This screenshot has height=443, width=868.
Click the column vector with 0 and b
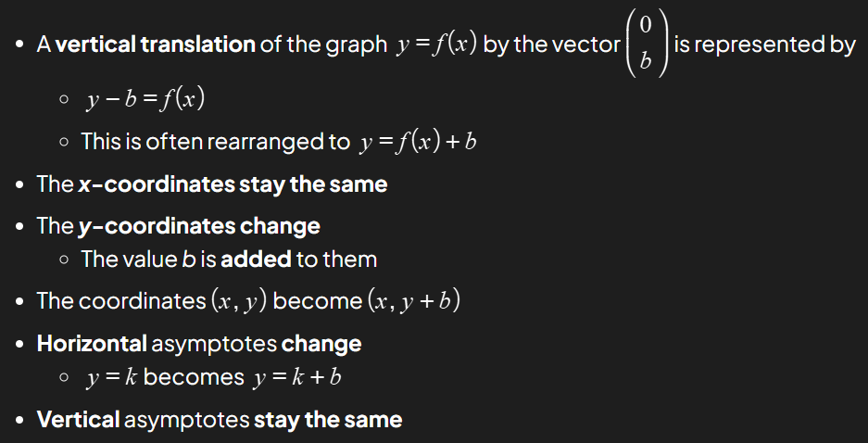click(646, 44)
